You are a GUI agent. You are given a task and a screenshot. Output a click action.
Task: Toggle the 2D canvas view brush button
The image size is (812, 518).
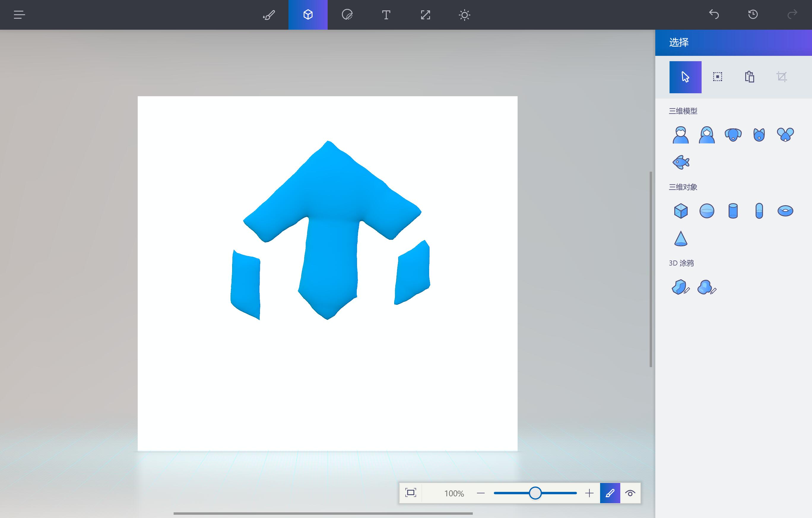pyautogui.click(x=610, y=493)
